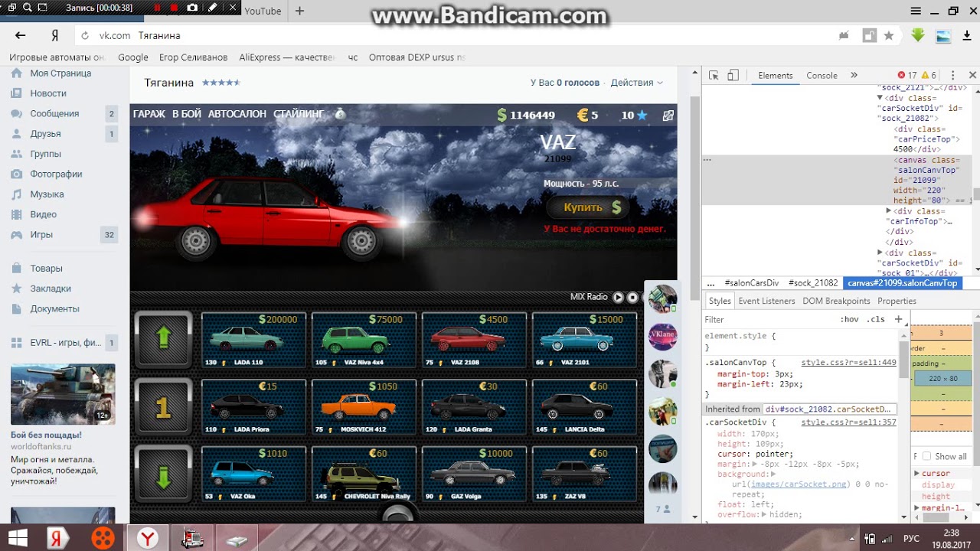Open Музыка in VK sidebar
This screenshot has height=551, width=980.
pos(47,194)
